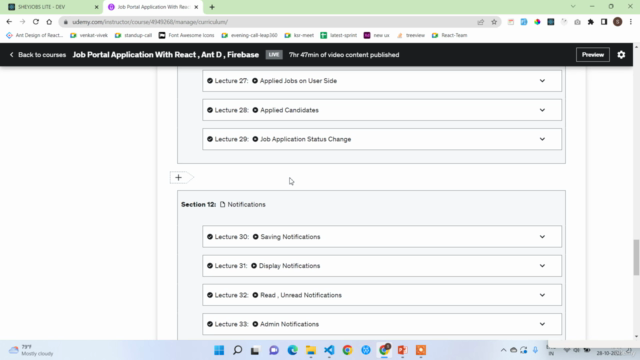This screenshot has width=640, height=360.
Task: Open latest-sprint bookmark
Action: pyautogui.click(x=339, y=36)
